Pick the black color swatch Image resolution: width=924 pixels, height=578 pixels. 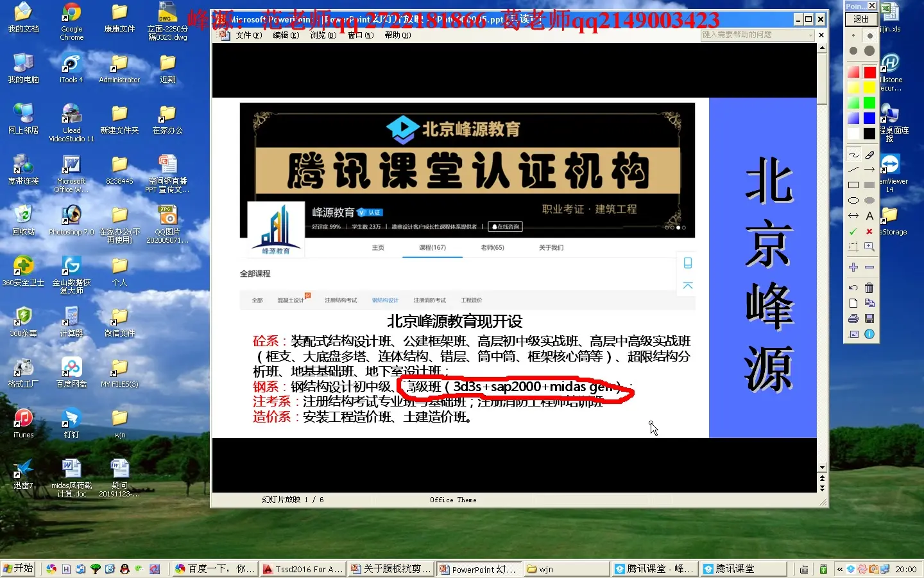pyautogui.click(x=869, y=134)
